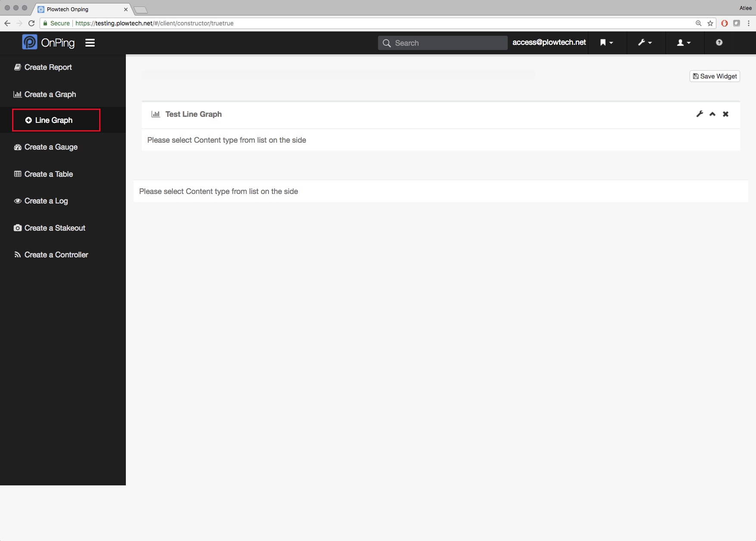Image resolution: width=756 pixels, height=541 pixels.
Task: Open the wrench tools dropdown in navbar
Action: [x=645, y=43]
